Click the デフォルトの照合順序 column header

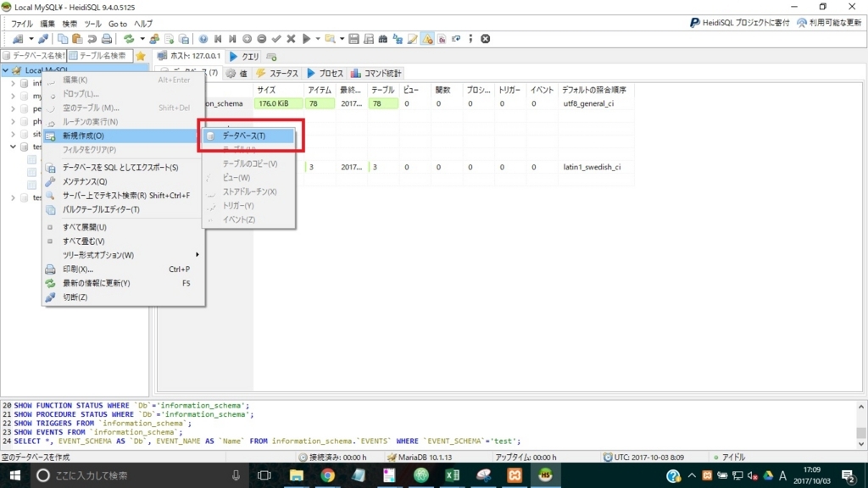point(596,90)
